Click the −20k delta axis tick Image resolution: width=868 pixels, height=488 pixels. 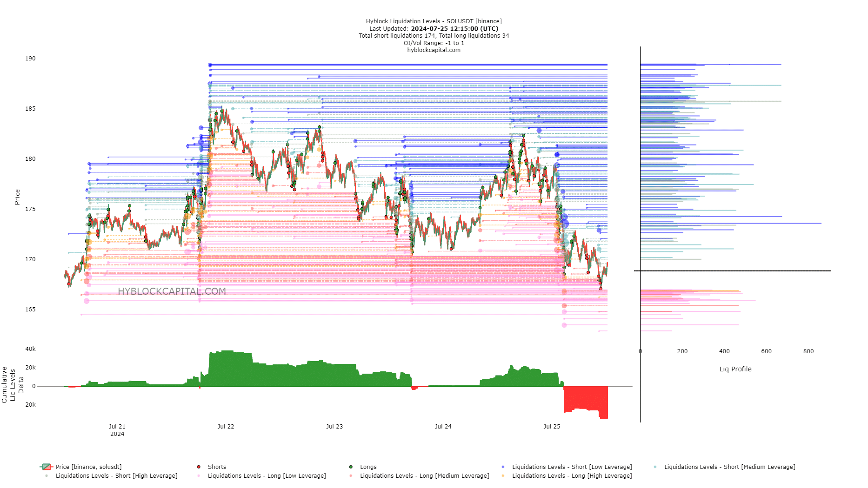pos(28,405)
